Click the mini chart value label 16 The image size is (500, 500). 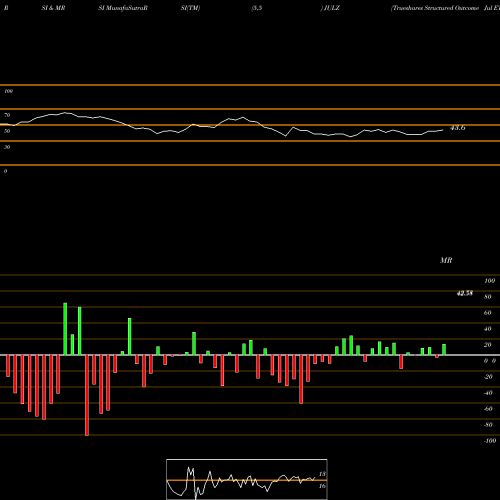[x=322, y=486]
